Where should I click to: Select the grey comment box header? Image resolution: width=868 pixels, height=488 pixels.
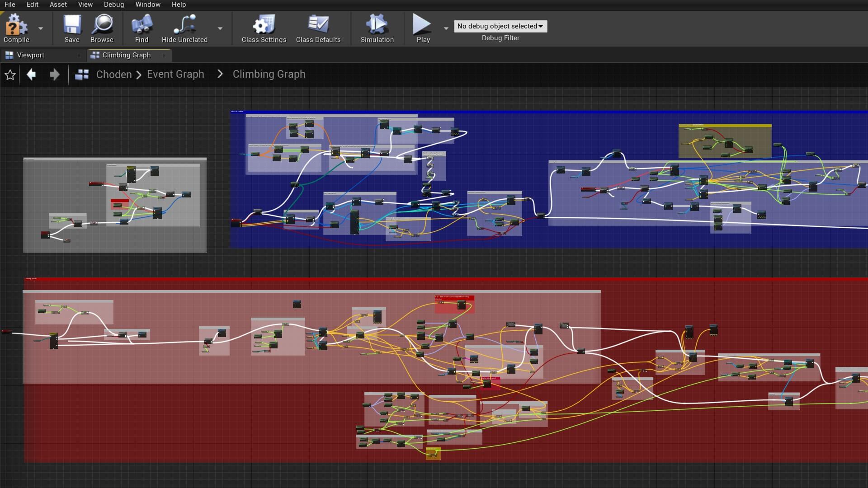(x=115, y=159)
